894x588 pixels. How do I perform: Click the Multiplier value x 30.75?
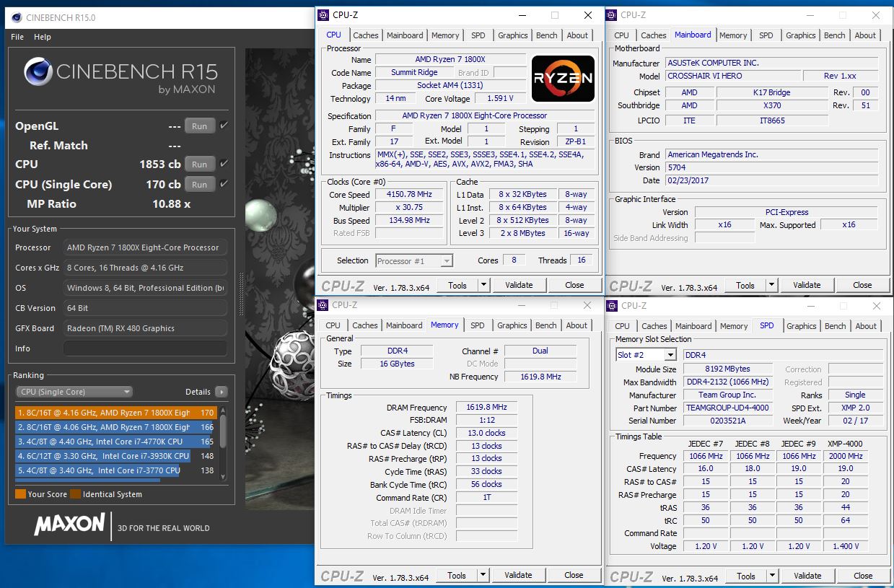[410, 208]
